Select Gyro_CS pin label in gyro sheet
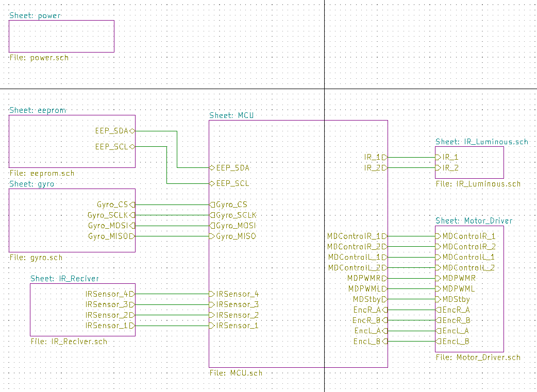 [x=112, y=204]
